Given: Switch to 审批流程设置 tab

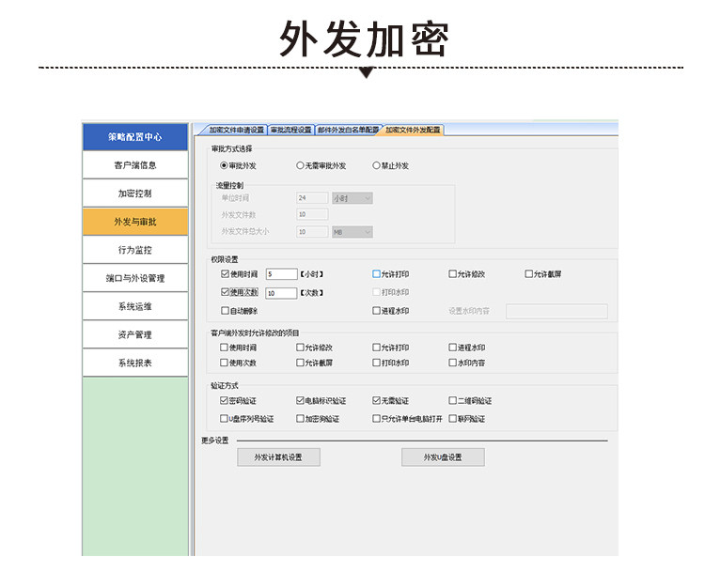Looking at the screenshot, I should (290, 130).
